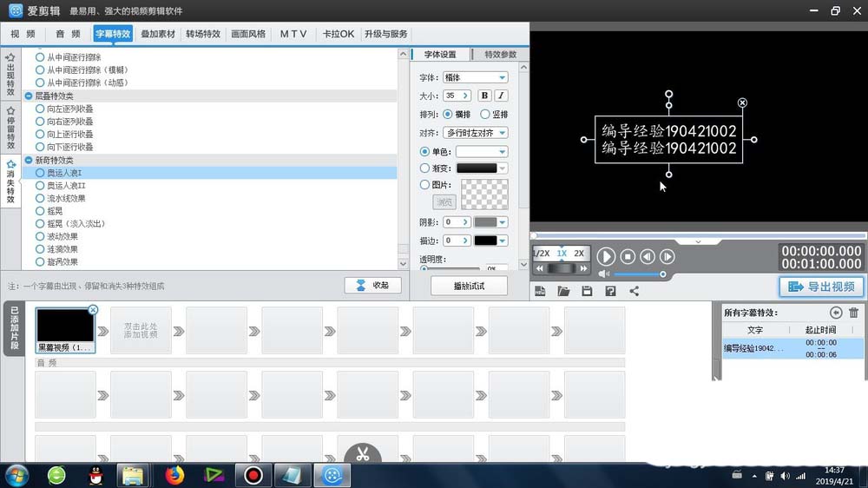Image resolution: width=868 pixels, height=488 pixels.
Task: Switch to 音频 tab
Action: [x=68, y=34]
